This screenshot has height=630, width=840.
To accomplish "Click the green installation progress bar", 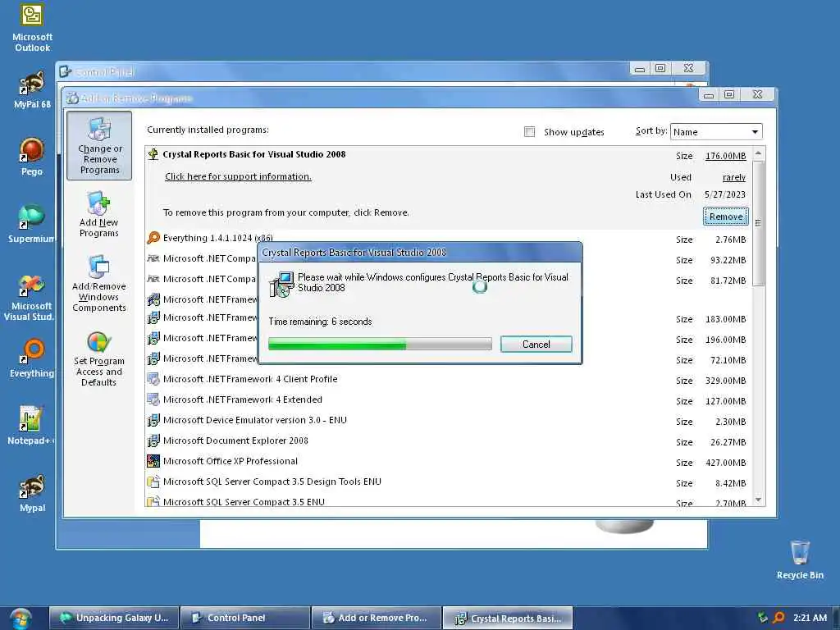I will point(380,344).
